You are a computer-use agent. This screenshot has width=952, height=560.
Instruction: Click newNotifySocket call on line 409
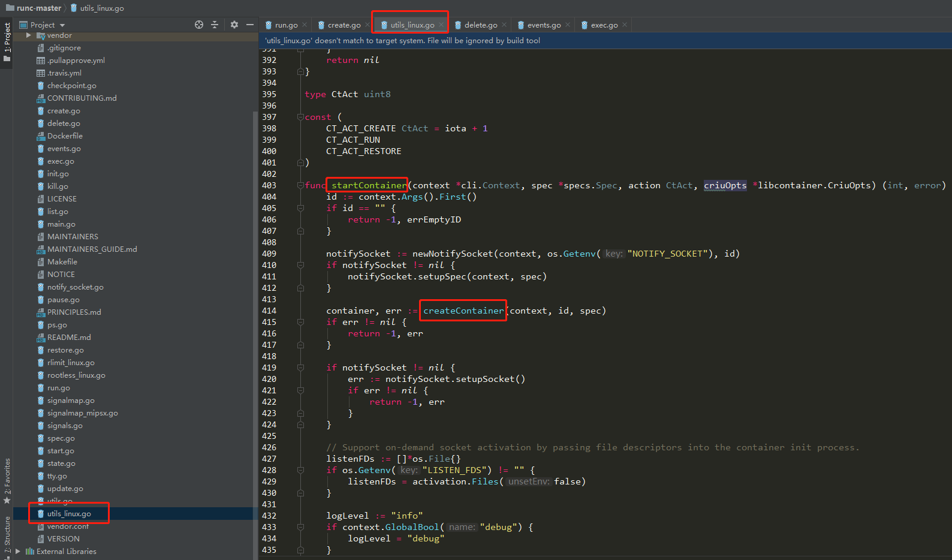(x=453, y=254)
